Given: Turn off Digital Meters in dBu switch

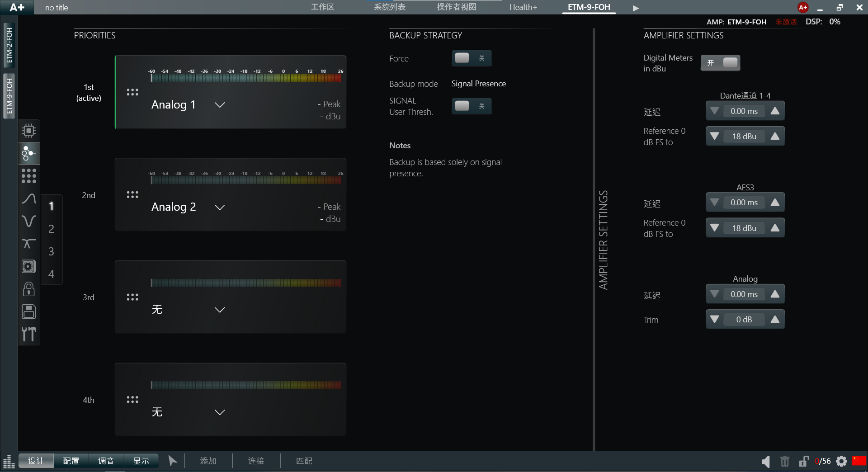Looking at the screenshot, I should pos(720,63).
